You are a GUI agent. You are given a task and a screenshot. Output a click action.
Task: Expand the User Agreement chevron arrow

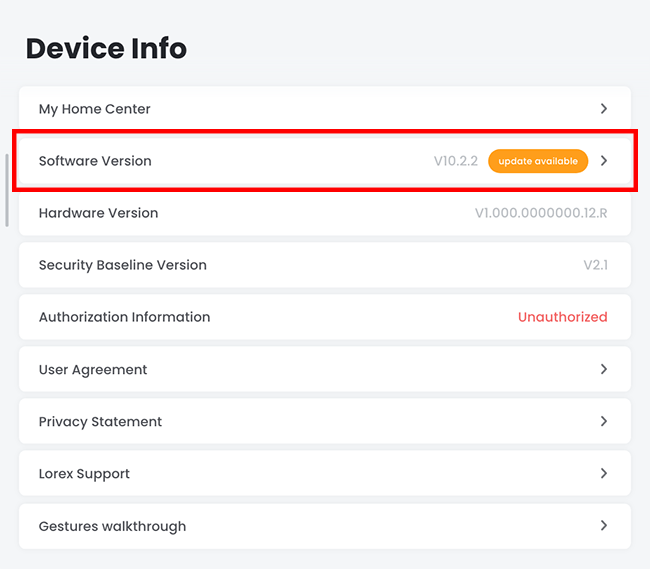[x=604, y=369]
